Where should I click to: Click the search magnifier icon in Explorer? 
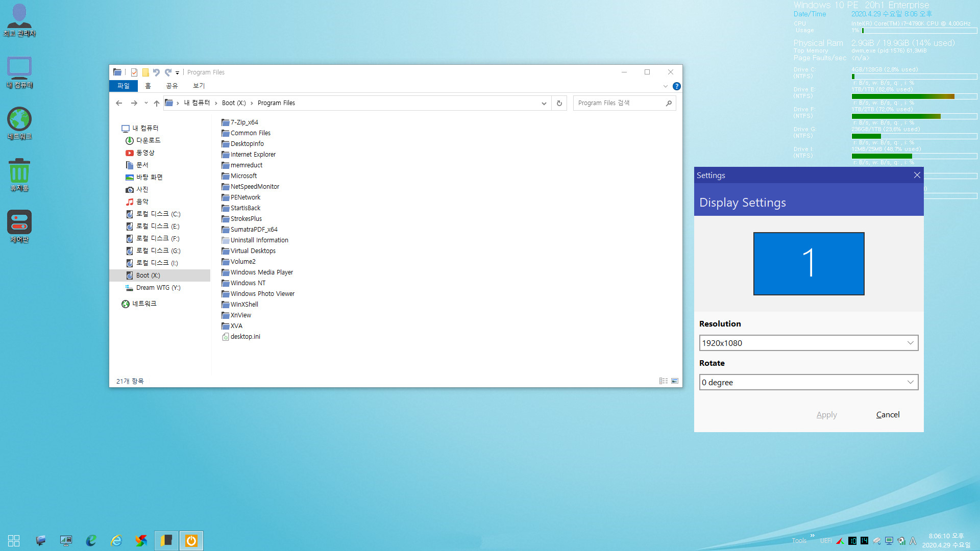[669, 103]
